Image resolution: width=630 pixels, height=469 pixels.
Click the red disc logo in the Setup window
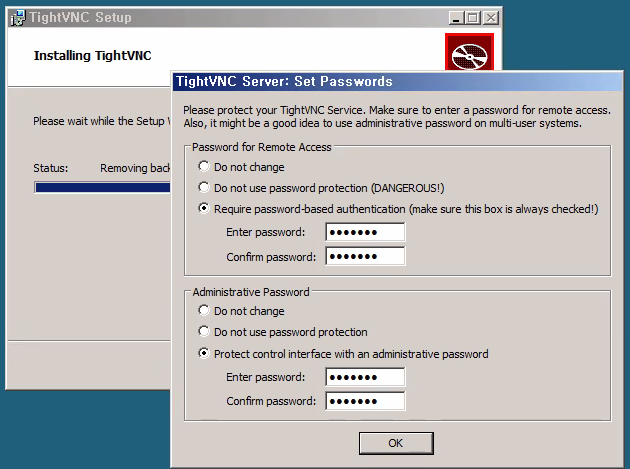click(x=469, y=52)
